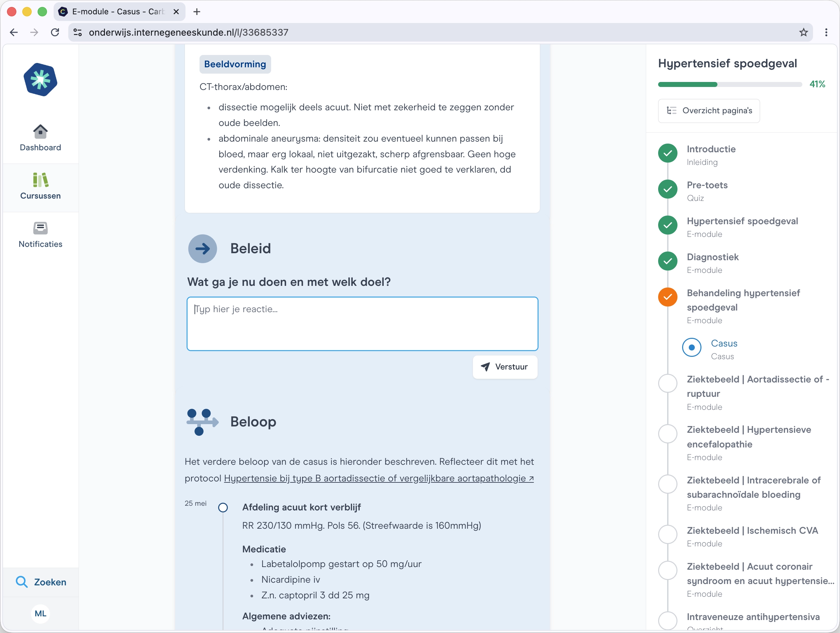Click the Hypertensief spoedgeval course title
Viewport: 840px width, 633px height.
click(x=727, y=63)
